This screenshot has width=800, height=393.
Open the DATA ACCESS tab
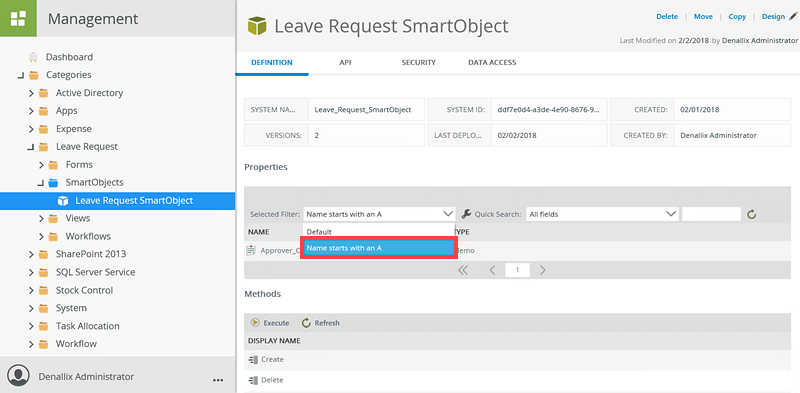pyautogui.click(x=492, y=62)
